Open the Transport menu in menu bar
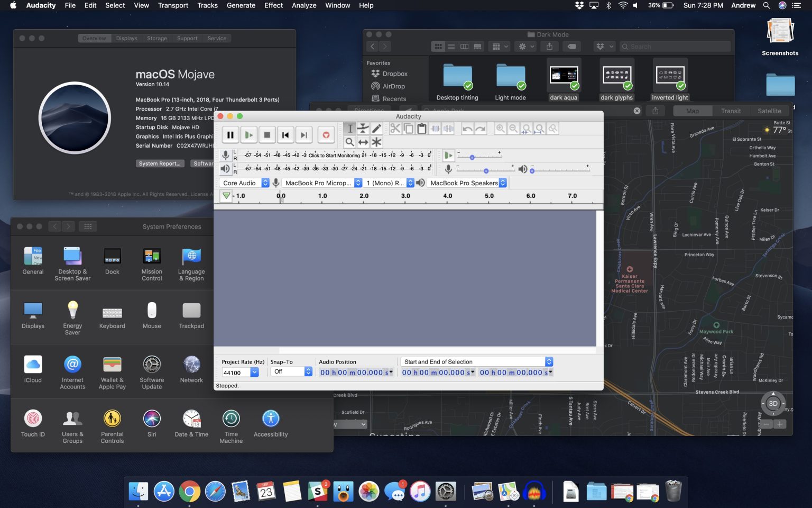 173,5
